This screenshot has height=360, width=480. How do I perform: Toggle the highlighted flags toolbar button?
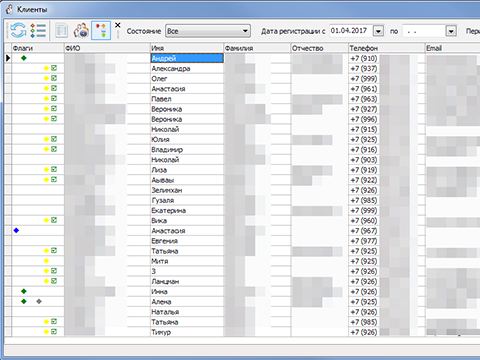[x=101, y=30]
